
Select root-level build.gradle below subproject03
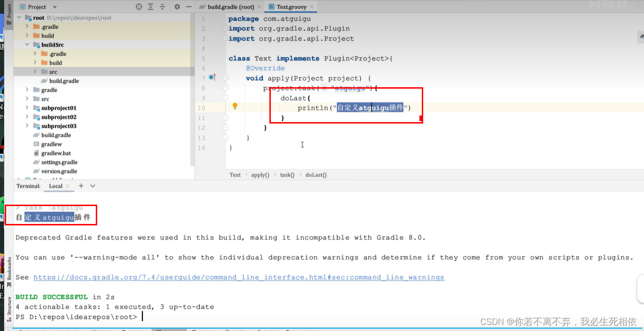[x=56, y=135]
